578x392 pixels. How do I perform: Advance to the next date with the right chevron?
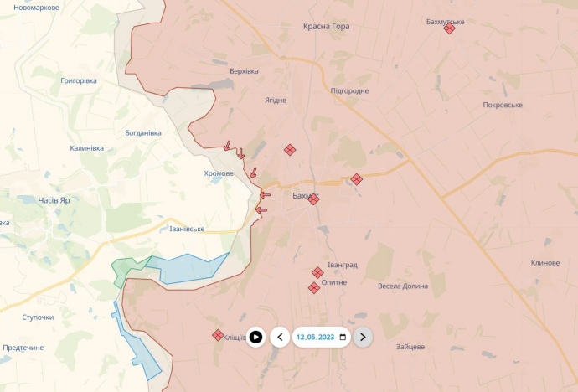coord(363,337)
